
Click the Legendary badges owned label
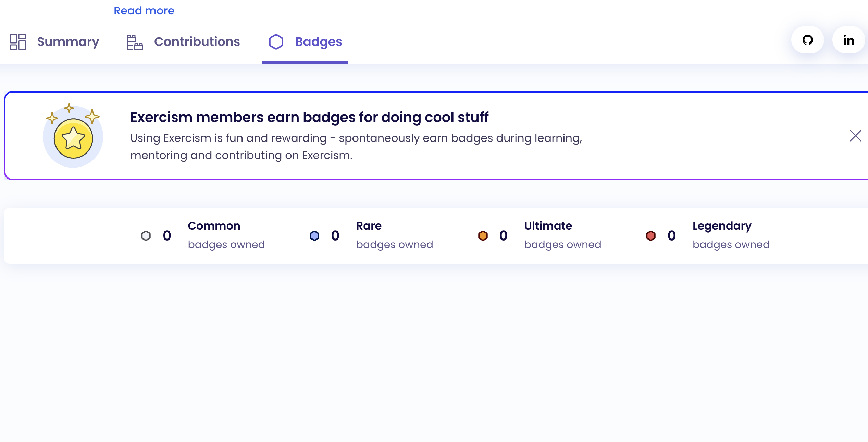[x=731, y=244]
